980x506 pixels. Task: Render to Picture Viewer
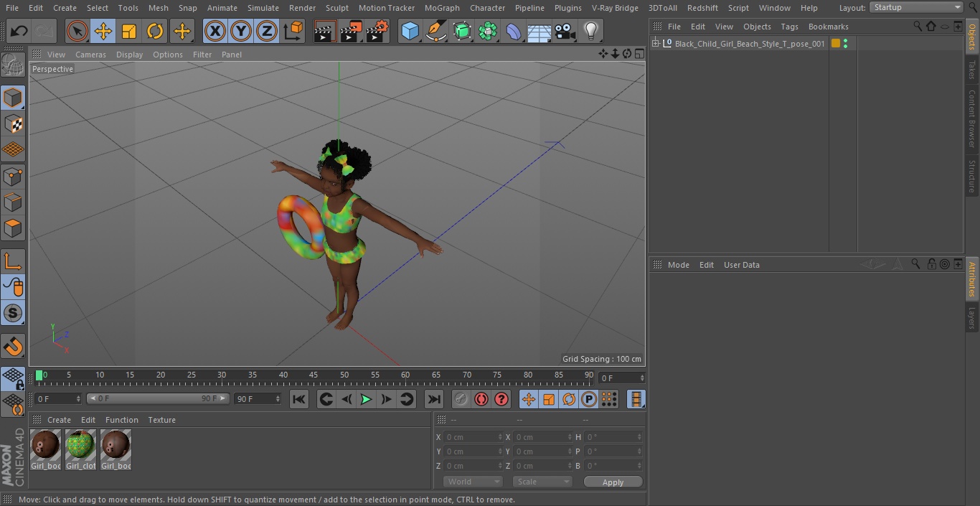coord(351,31)
